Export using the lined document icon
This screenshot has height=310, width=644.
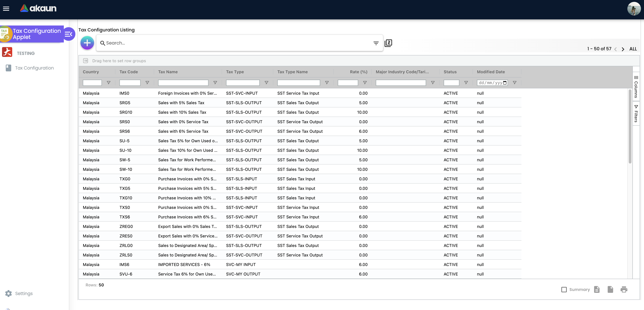[x=597, y=289]
